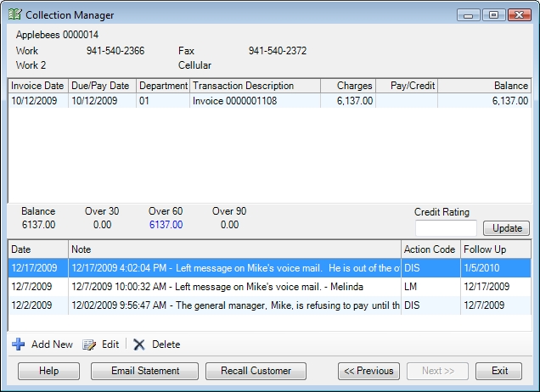
Task: Sort by Action Code column header
Action: 430,249
